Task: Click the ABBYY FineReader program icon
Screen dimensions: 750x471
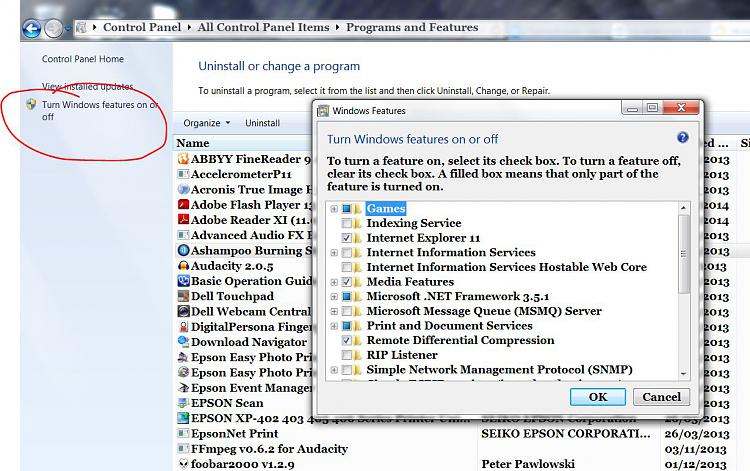Action: 183,159
